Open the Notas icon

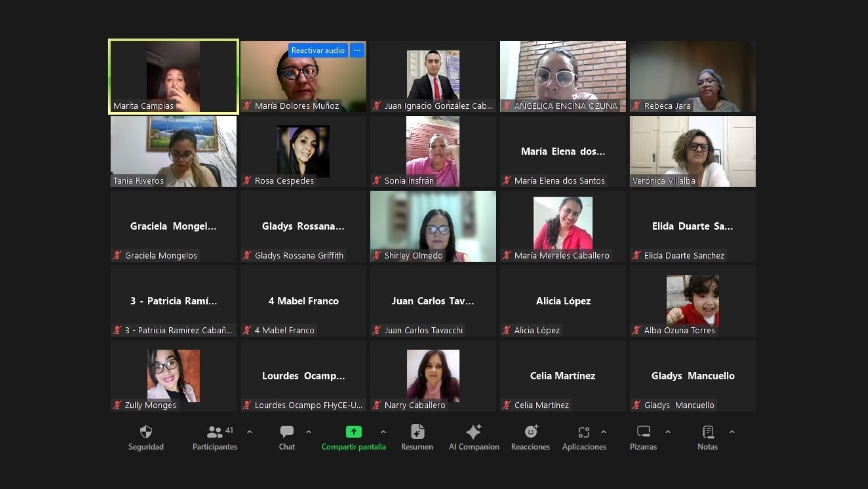[x=708, y=432]
